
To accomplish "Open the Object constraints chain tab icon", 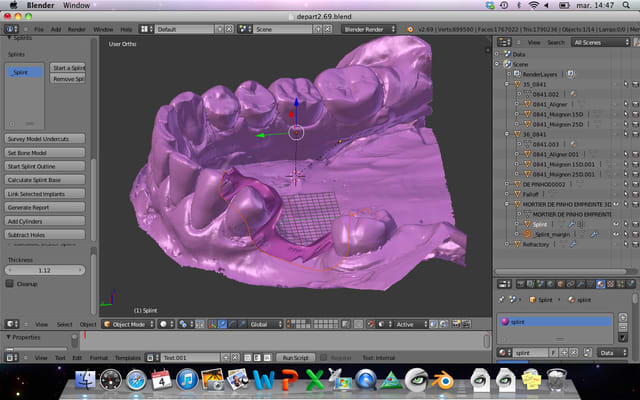I will 570,284.
